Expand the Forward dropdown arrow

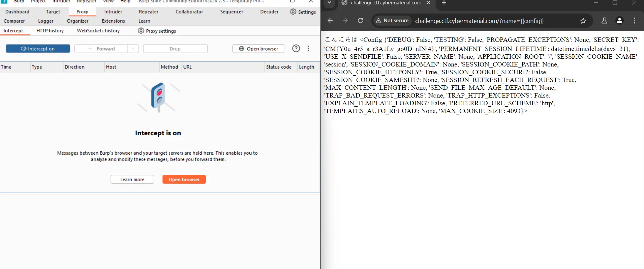tap(133, 49)
